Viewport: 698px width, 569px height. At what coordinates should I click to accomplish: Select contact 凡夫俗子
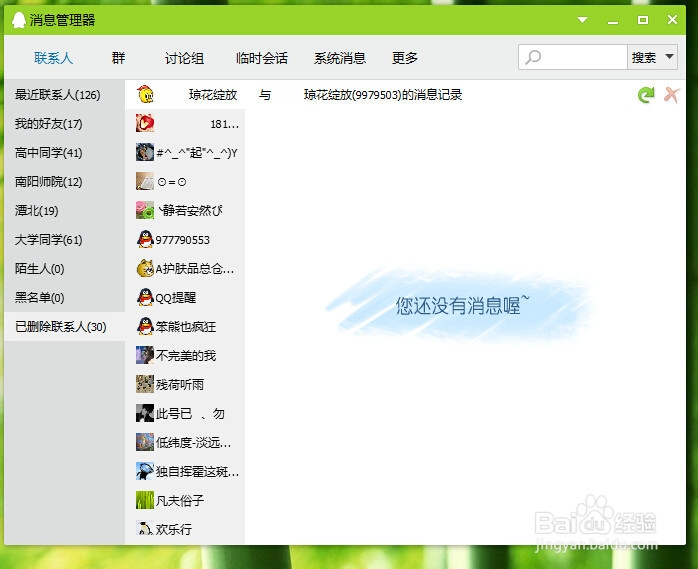[x=185, y=500]
